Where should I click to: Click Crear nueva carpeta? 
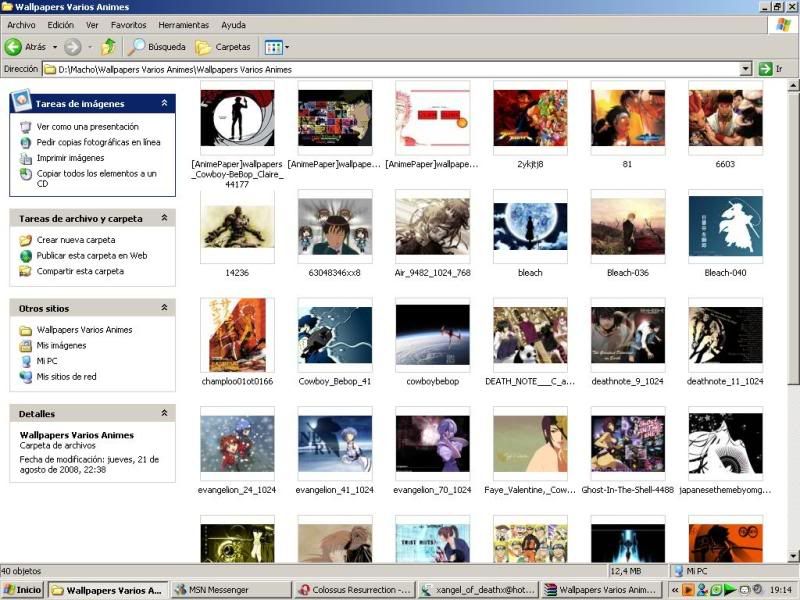(x=76, y=240)
